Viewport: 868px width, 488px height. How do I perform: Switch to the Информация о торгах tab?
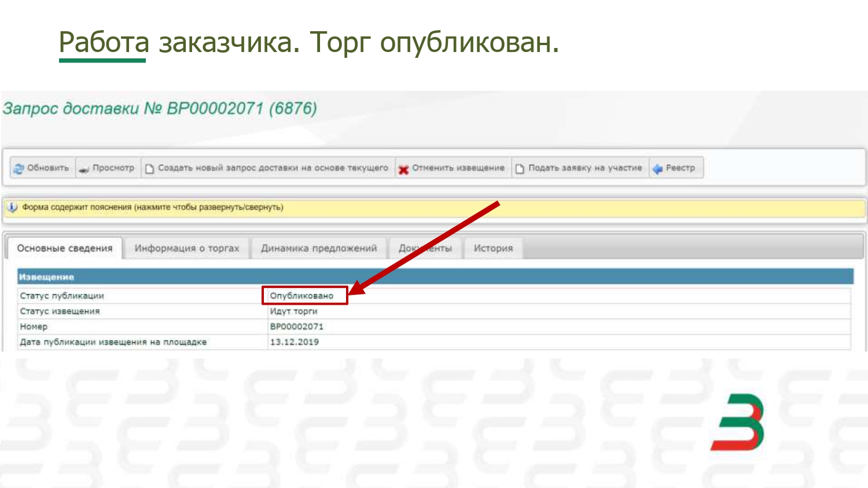pyautogui.click(x=186, y=248)
